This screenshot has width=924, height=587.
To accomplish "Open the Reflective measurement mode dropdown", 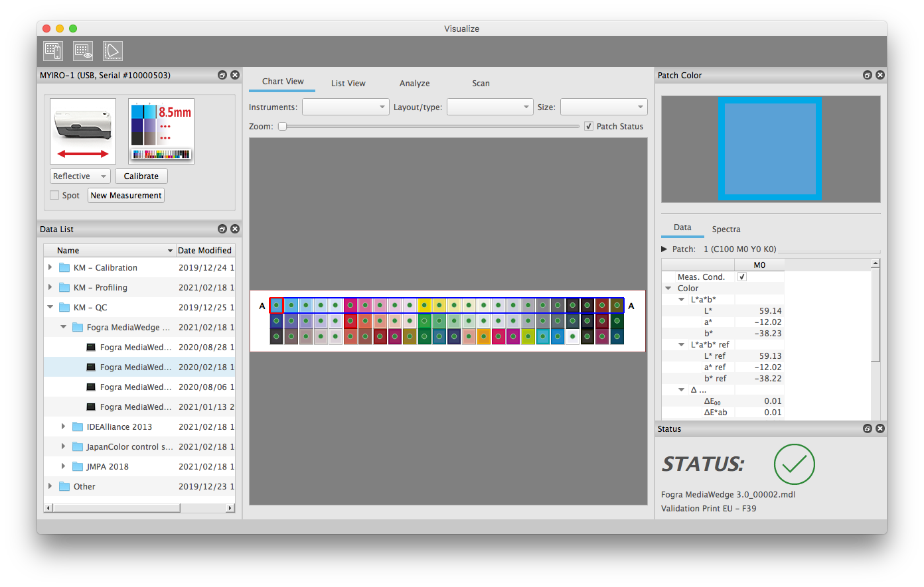I will point(80,176).
